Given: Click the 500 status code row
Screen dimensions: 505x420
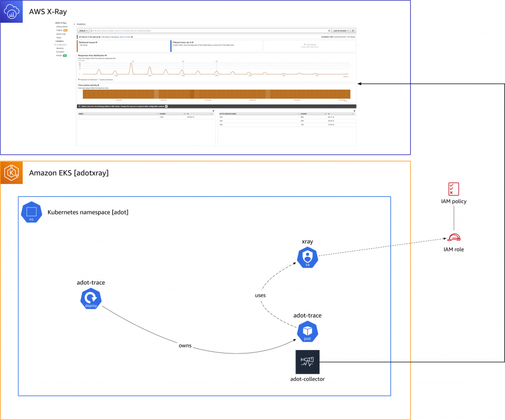Looking at the screenshot, I should tap(287, 125).
